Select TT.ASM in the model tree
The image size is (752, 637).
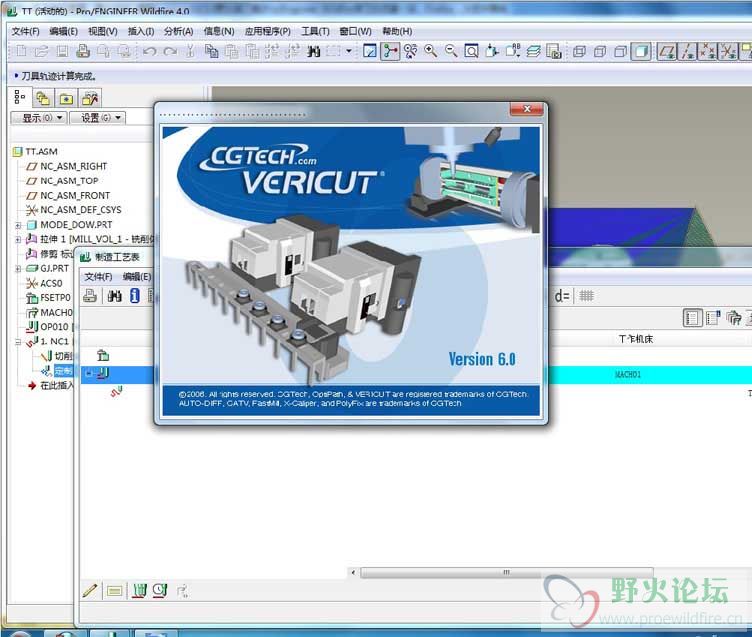(x=41, y=152)
